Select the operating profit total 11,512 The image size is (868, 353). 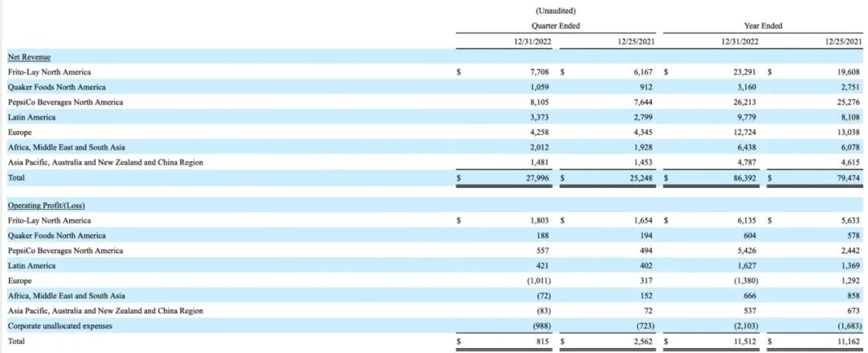coord(745,342)
